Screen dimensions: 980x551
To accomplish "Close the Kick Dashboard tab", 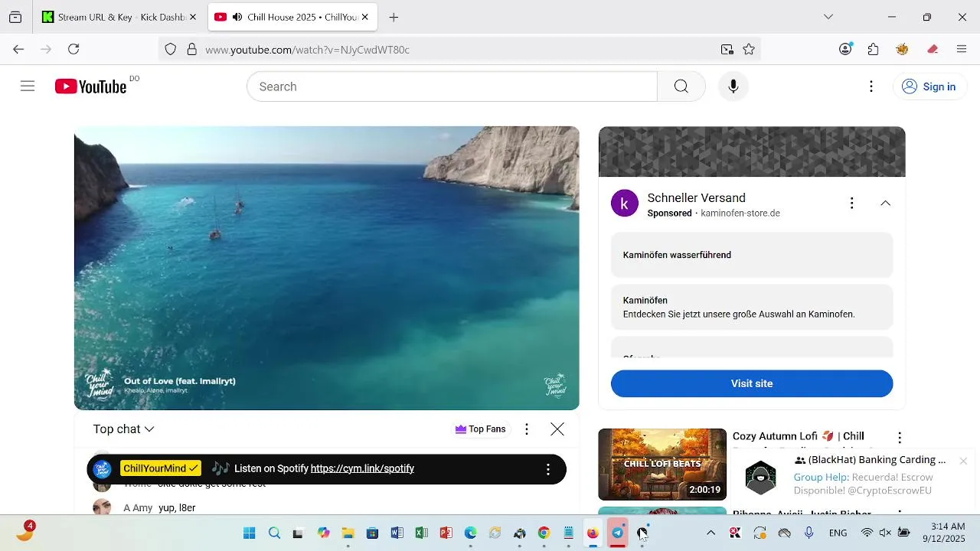I will (x=193, y=17).
